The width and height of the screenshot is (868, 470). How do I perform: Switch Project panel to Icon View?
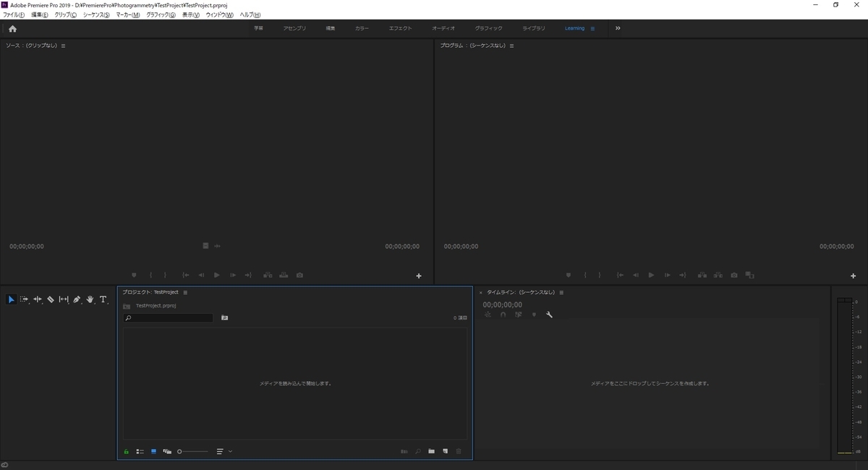click(153, 451)
